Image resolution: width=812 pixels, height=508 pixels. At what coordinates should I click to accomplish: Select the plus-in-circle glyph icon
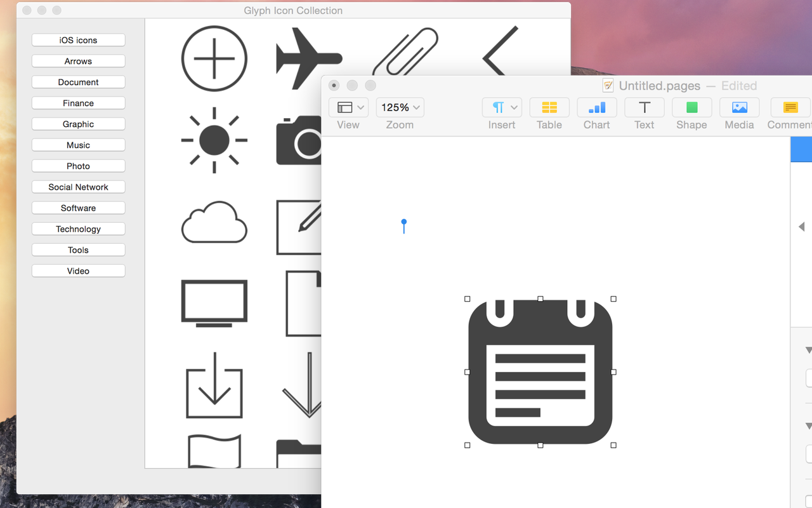coord(214,59)
